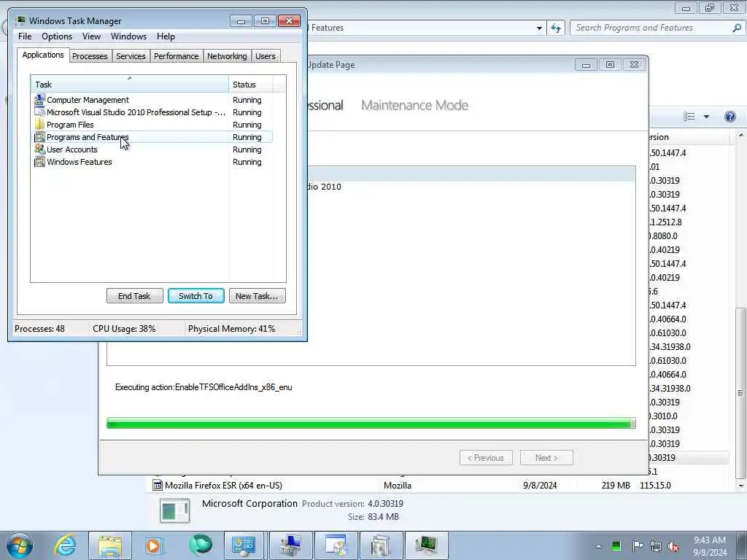Sort by the Status column header
The height and width of the screenshot is (560, 747).
tap(251, 85)
